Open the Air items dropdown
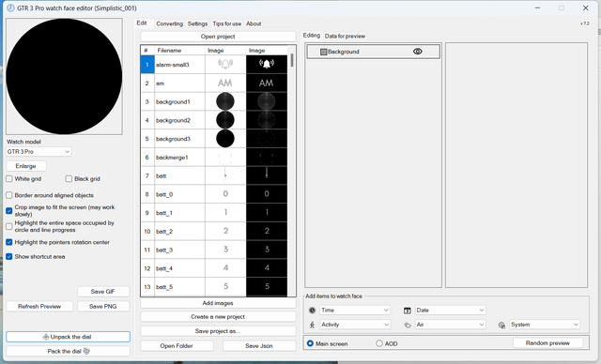Image resolution: width=601 pixels, height=364 pixels. tap(451, 325)
